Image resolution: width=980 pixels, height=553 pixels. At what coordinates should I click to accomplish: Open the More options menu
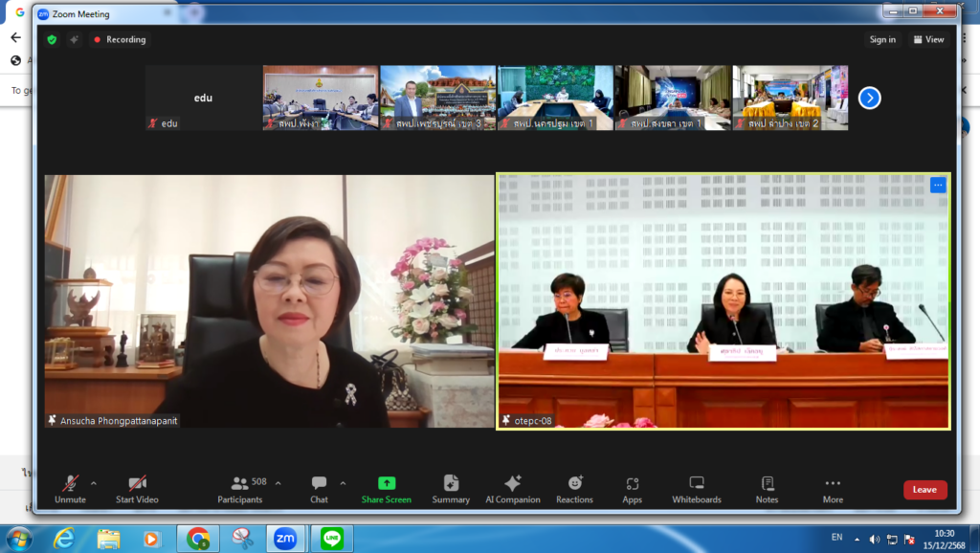point(833,488)
